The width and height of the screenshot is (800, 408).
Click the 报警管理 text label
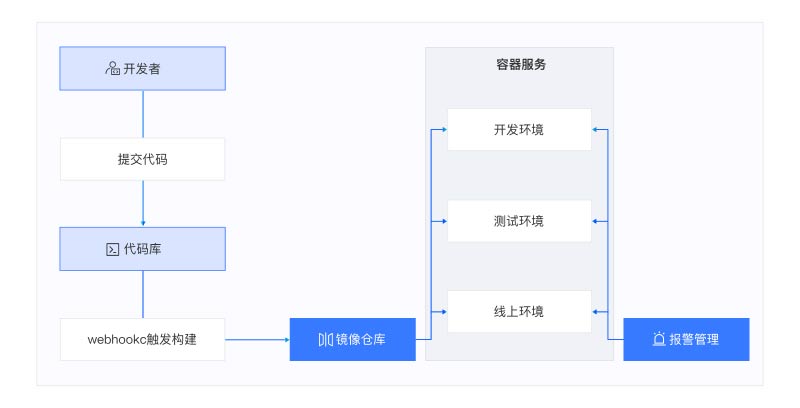[x=694, y=340]
